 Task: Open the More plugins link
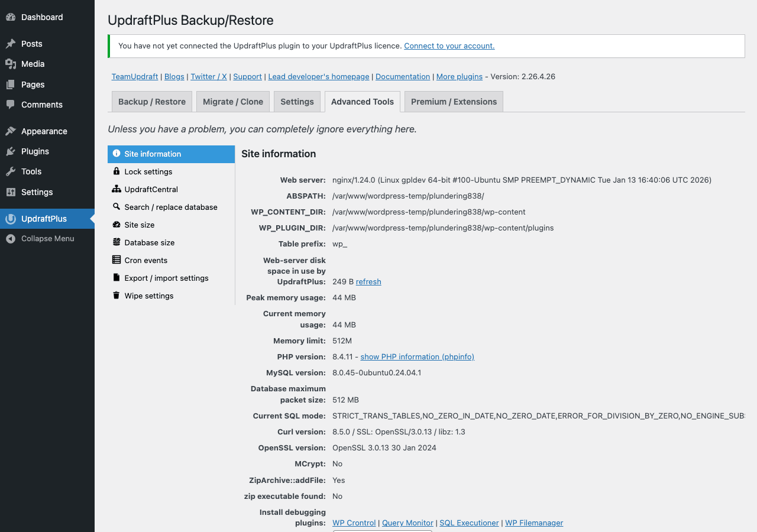point(460,76)
